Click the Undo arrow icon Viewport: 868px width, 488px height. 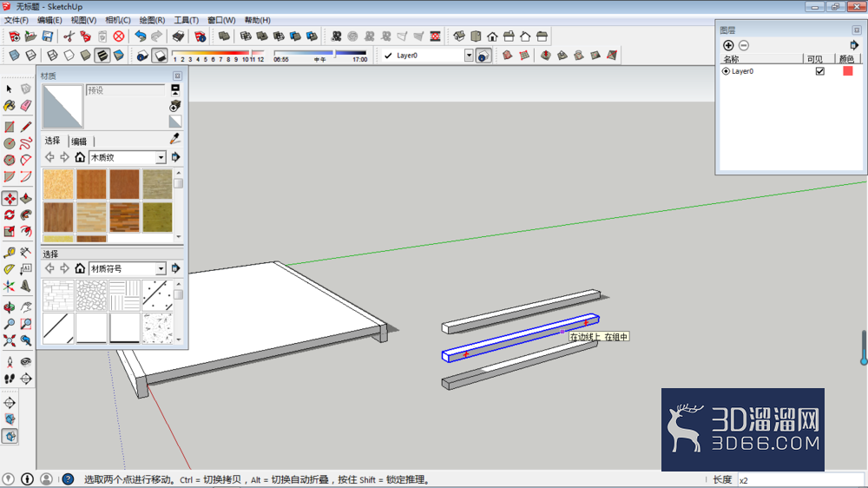click(x=141, y=36)
